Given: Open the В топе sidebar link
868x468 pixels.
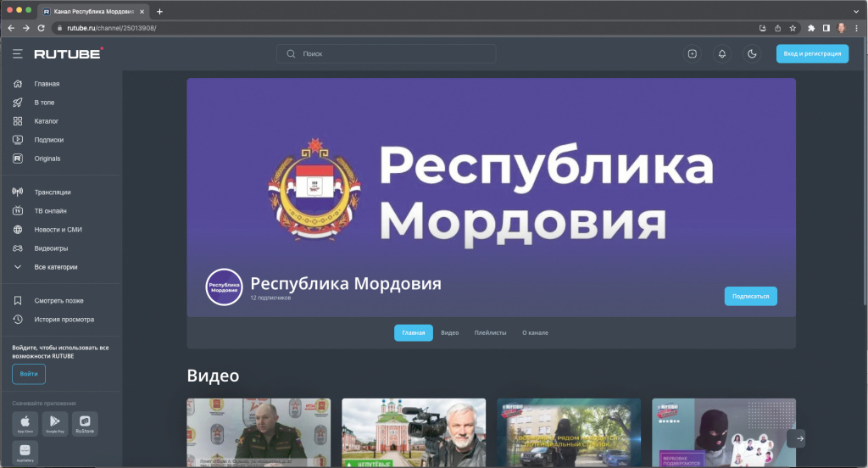Looking at the screenshot, I should pos(44,103).
